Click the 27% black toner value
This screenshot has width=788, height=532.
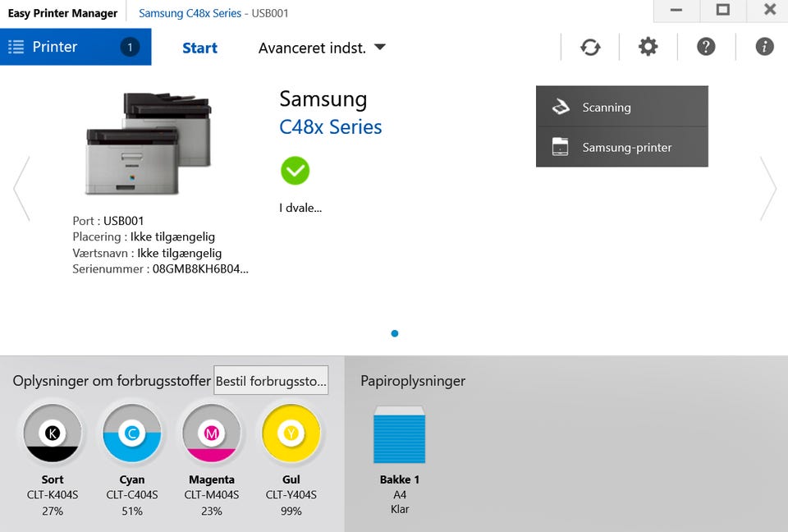(53, 511)
